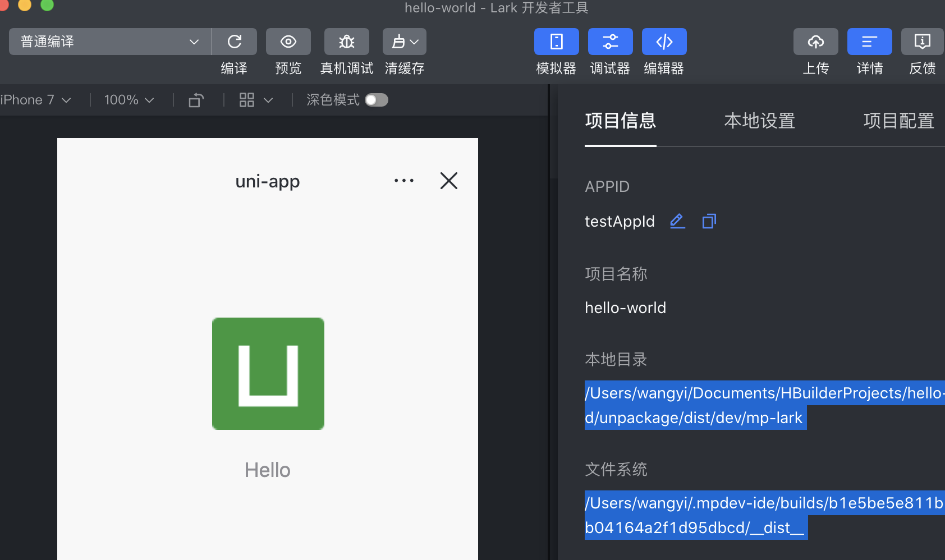Enable dark mode switch
945x560 pixels.
pyautogui.click(x=376, y=100)
